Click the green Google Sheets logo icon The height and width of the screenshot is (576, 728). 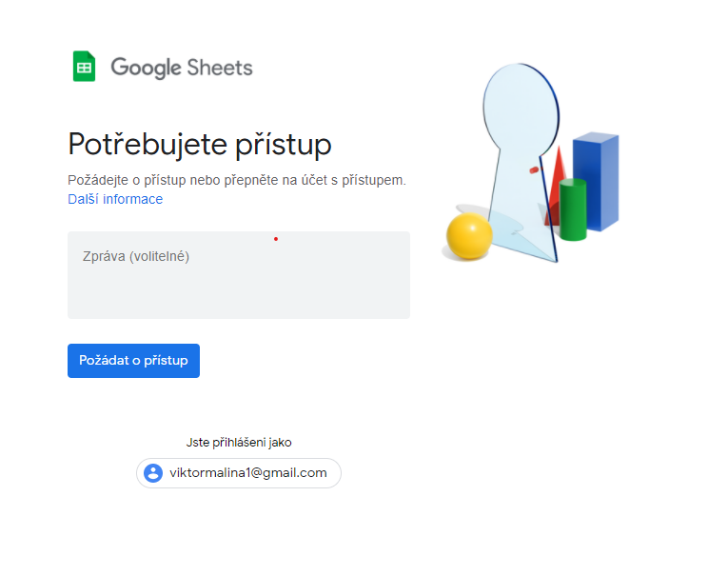pos(85,67)
